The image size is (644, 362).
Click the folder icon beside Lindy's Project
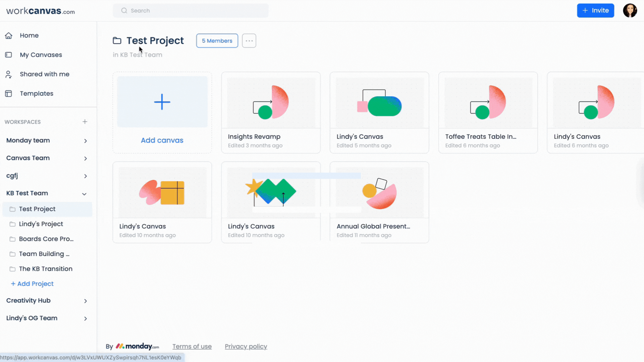click(12, 224)
